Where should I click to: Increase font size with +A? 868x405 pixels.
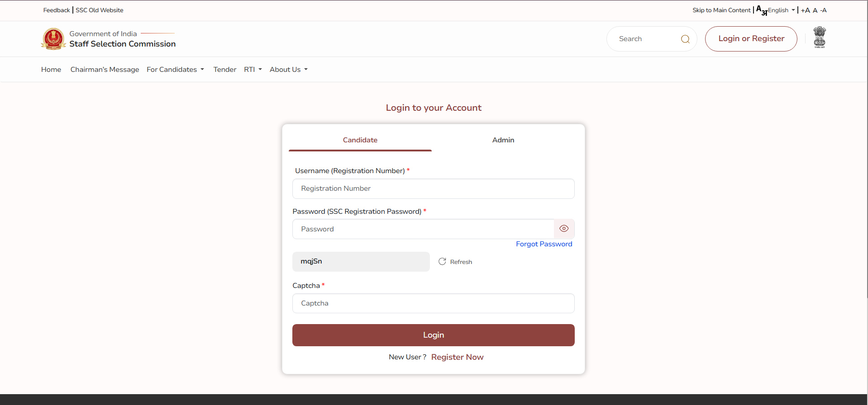[x=805, y=10]
